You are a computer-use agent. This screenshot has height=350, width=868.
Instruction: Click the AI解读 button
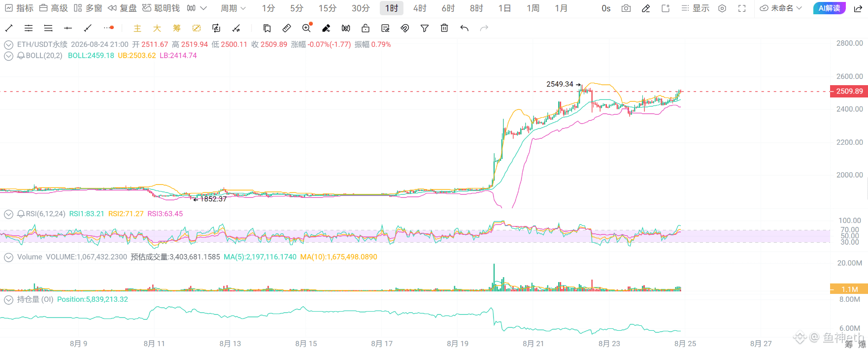click(x=829, y=8)
